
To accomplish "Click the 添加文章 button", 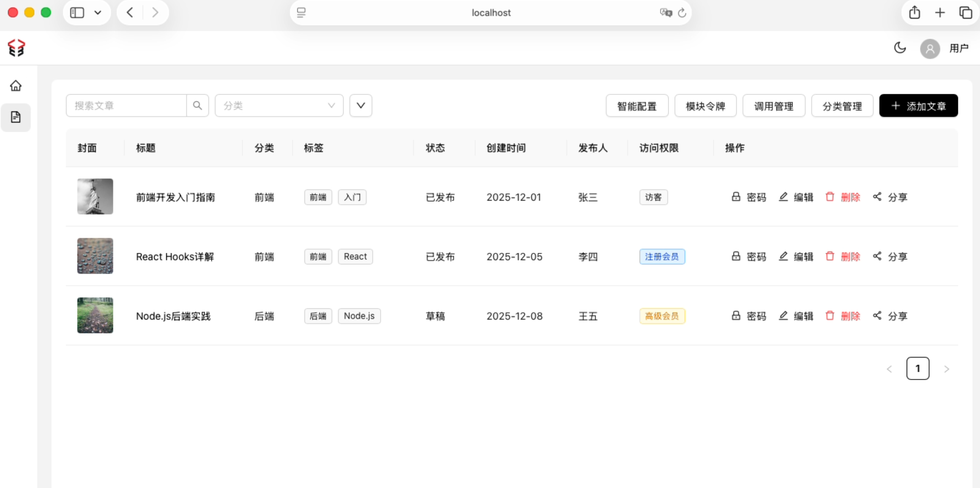I will [918, 106].
